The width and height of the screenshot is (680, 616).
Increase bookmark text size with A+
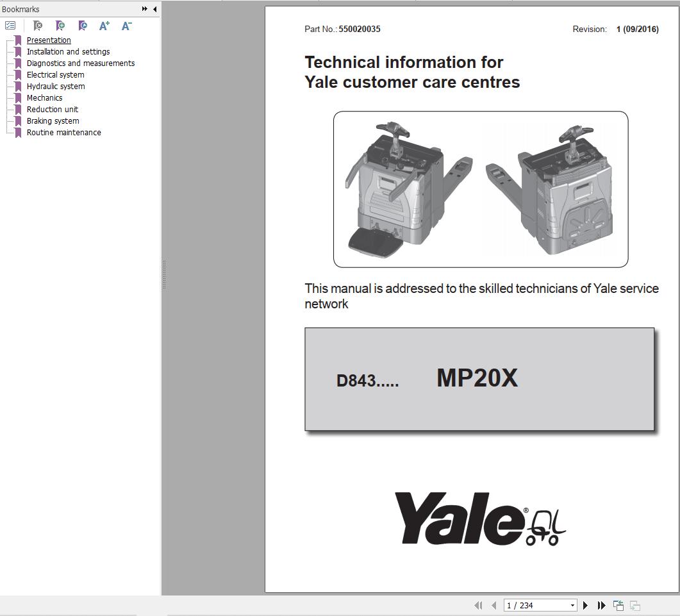[x=104, y=26]
